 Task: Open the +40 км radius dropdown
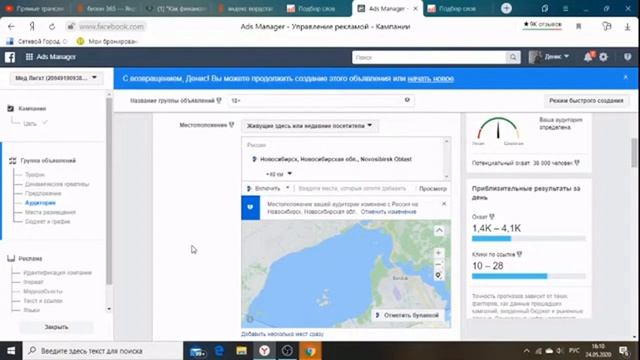[279, 174]
